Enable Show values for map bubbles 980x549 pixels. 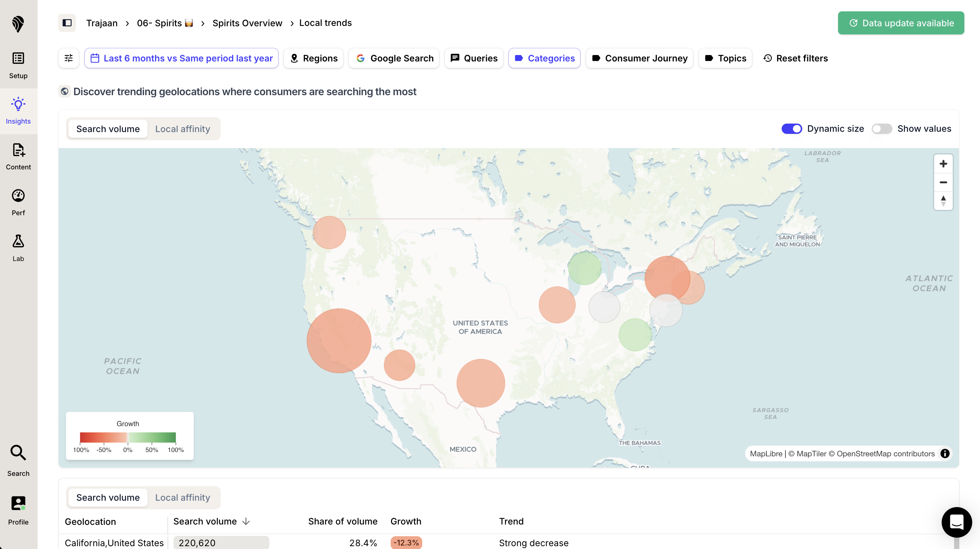[882, 129]
